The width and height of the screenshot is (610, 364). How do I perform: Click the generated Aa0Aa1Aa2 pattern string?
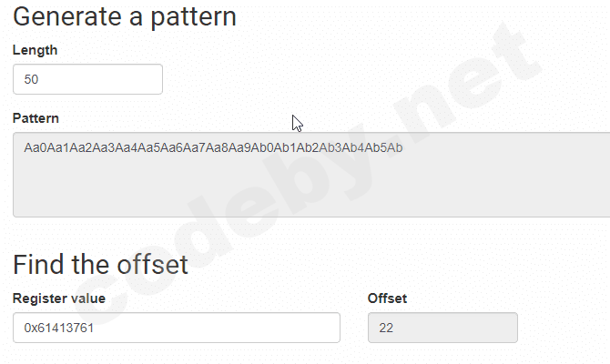[x=212, y=147]
